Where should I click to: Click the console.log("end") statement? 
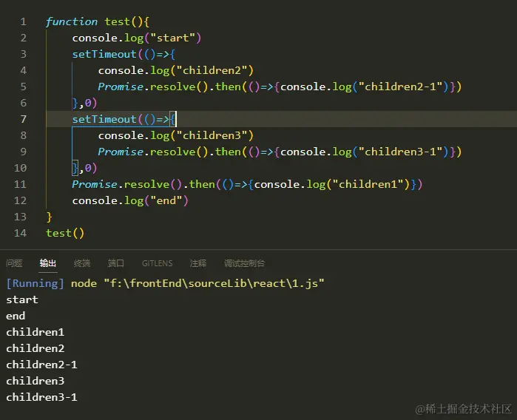130,200
